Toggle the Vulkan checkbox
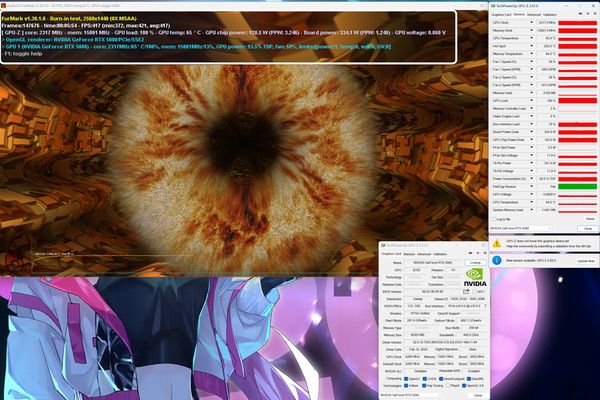The height and width of the screenshot is (400, 600). coord(406,385)
